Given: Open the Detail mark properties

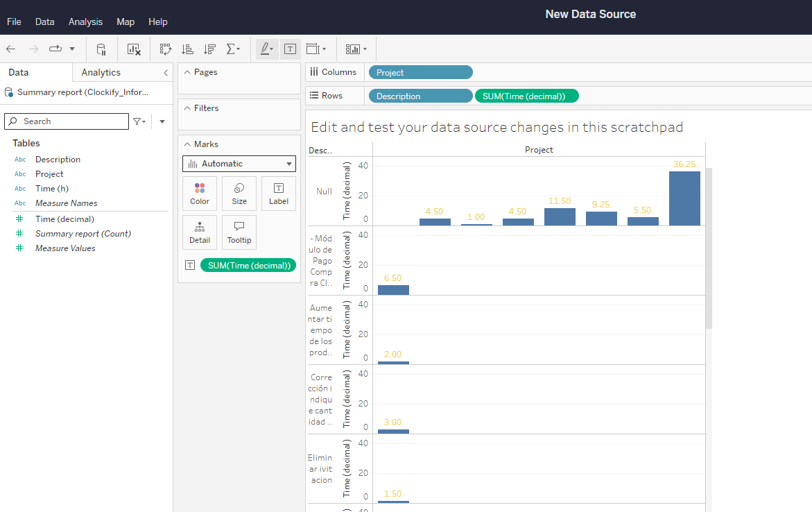Looking at the screenshot, I should point(199,232).
